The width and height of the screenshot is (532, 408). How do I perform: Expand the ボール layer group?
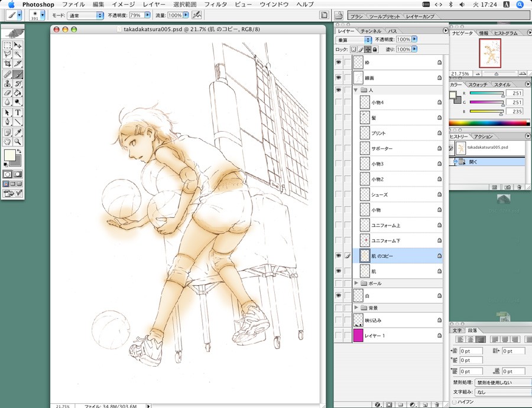coord(356,283)
